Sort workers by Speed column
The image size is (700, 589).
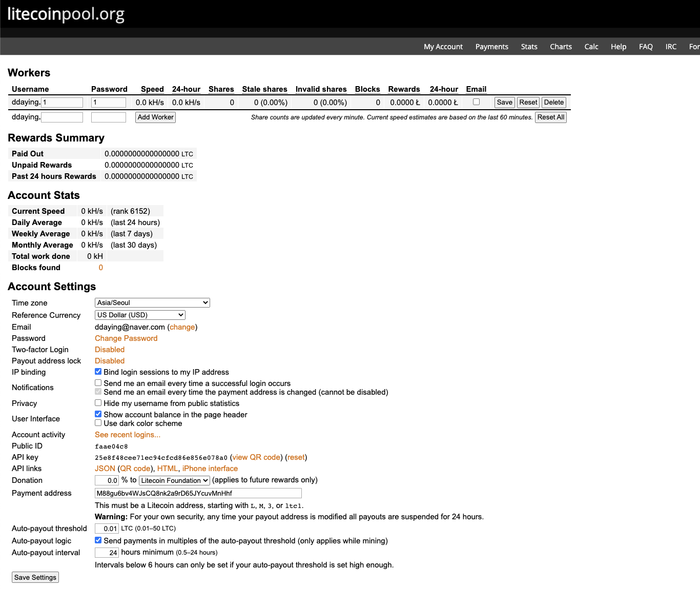pos(152,89)
